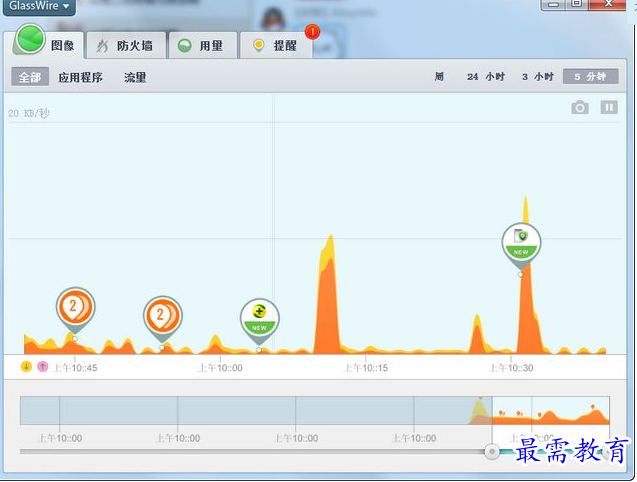637x482 pixels.
Task: Select the 流量 filter
Action: (135, 77)
